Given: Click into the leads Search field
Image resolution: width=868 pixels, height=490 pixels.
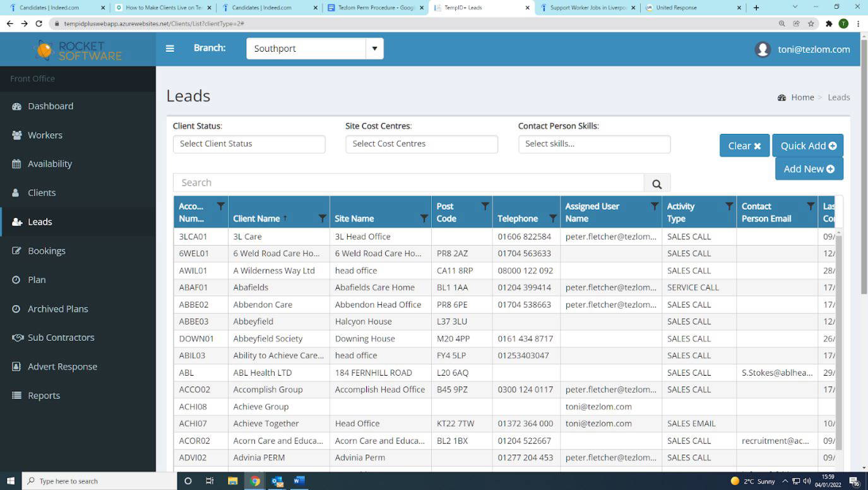Looking at the screenshot, I should coord(408,183).
